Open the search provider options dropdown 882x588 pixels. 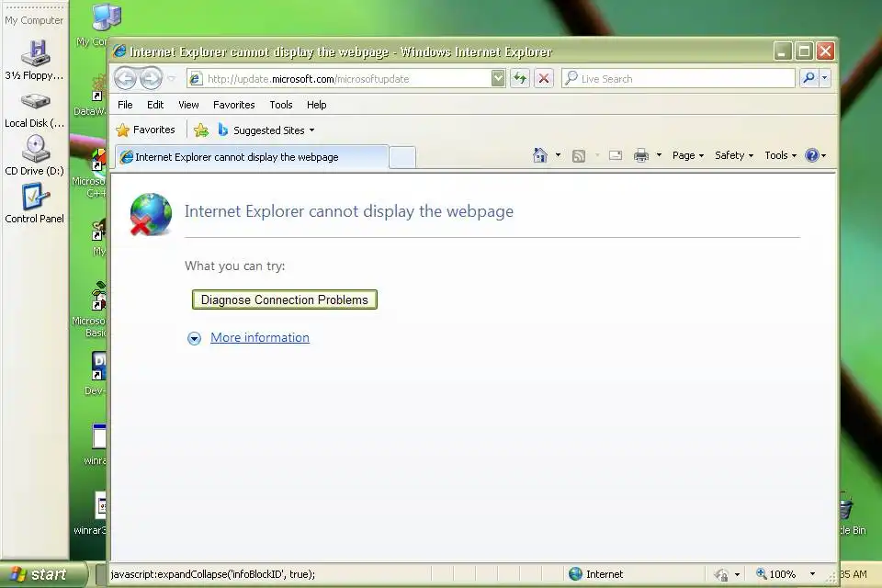pyautogui.click(x=825, y=78)
